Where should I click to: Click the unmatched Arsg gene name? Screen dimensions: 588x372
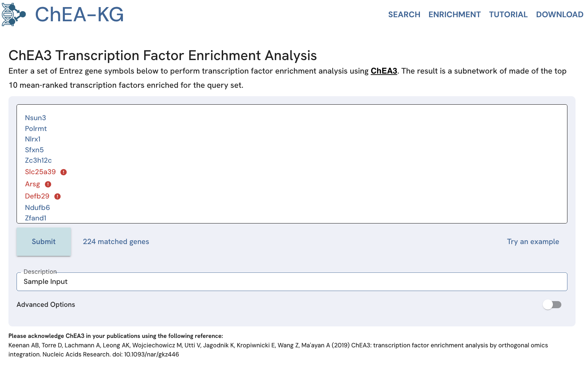coord(32,184)
